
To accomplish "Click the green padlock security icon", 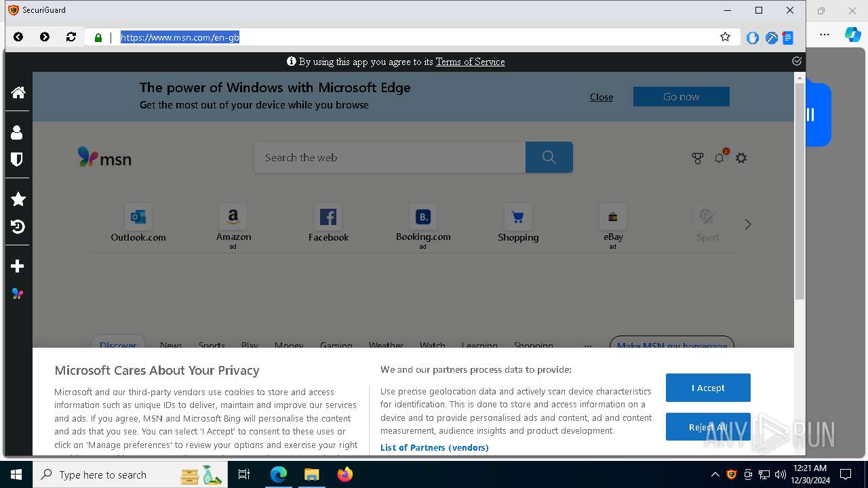I will pyautogui.click(x=98, y=38).
